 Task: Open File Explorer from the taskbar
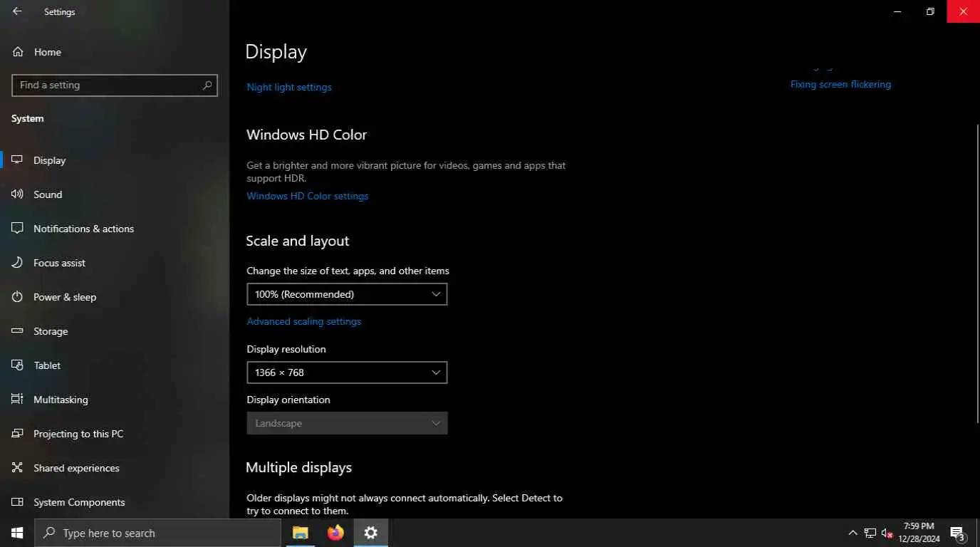point(301,533)
